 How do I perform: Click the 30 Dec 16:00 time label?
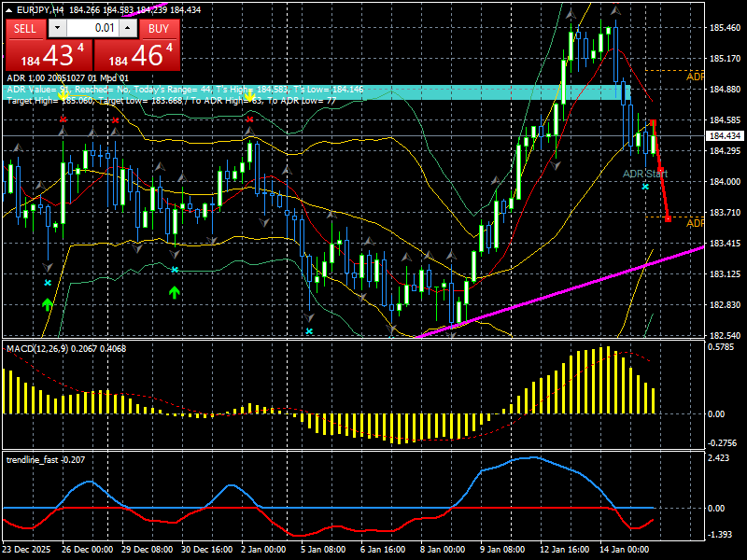point(206,549)
